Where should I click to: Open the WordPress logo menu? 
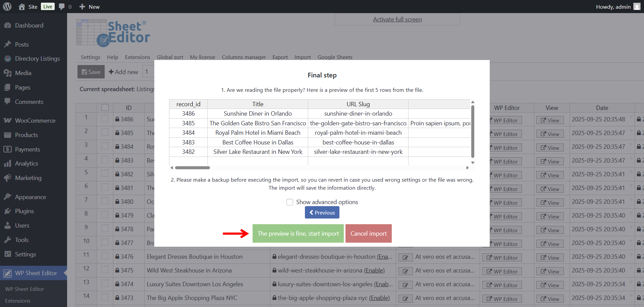click(7, 6)
